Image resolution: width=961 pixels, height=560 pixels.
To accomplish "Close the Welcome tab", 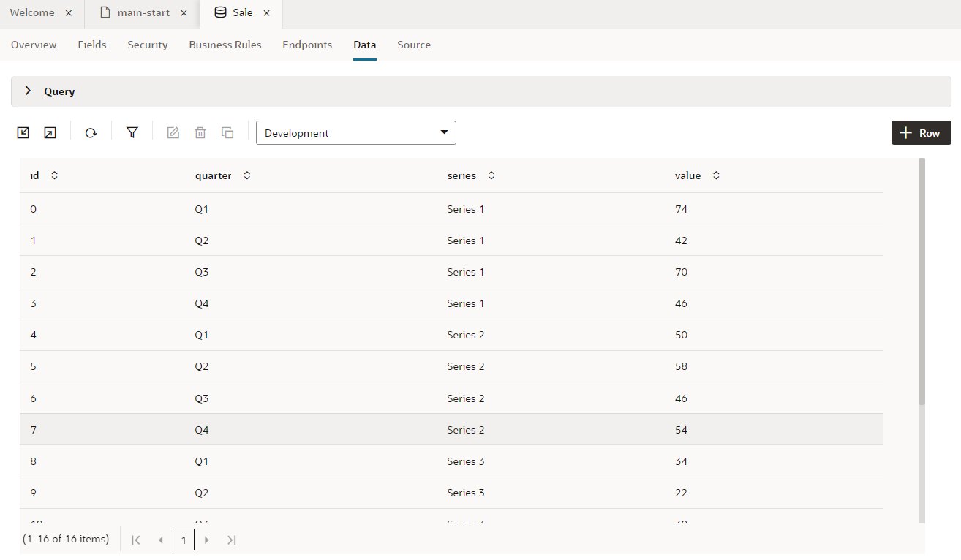I will click(69, 13).
